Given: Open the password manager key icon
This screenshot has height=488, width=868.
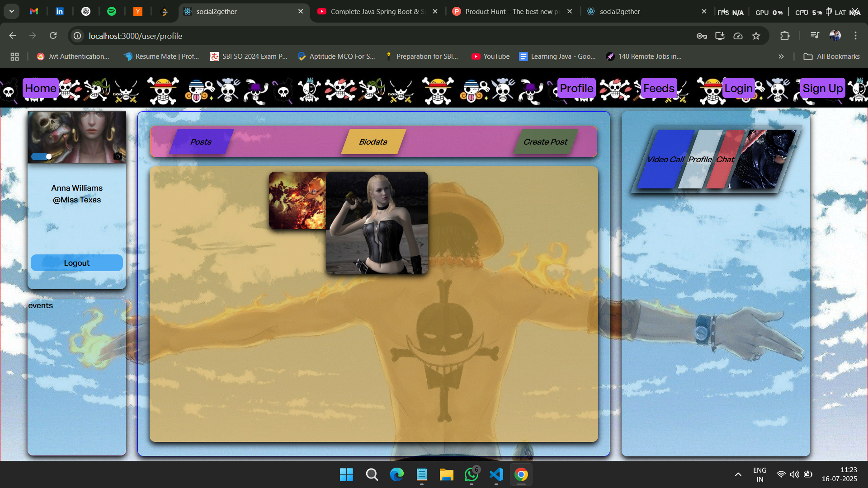Looking at the screenshot, I should (702, 36).
